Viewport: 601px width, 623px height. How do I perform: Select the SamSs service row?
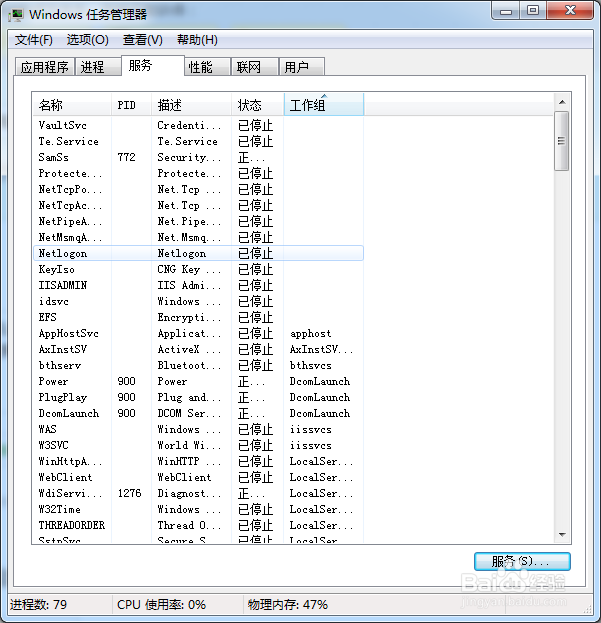[x=199, y=157]
